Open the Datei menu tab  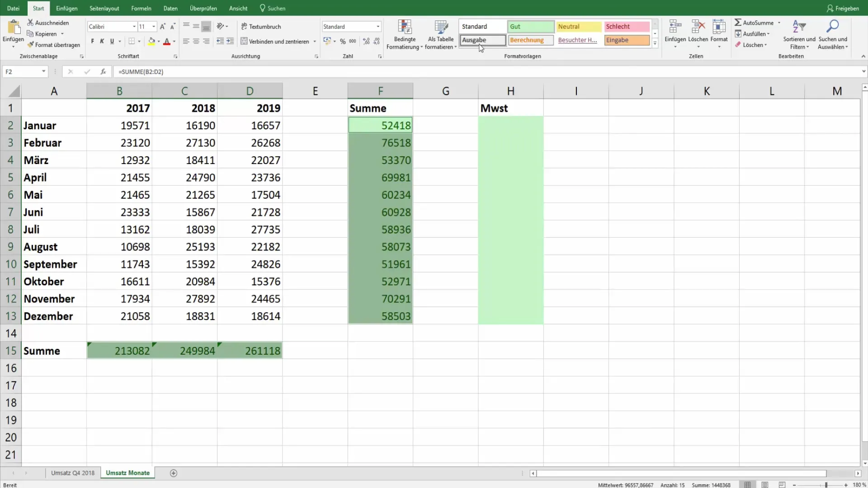(13, 8)
